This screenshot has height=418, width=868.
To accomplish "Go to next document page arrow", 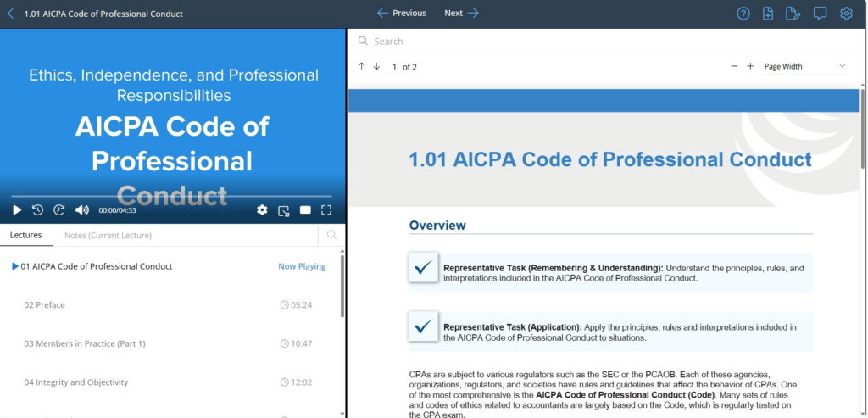I will [x=376, y=66].
